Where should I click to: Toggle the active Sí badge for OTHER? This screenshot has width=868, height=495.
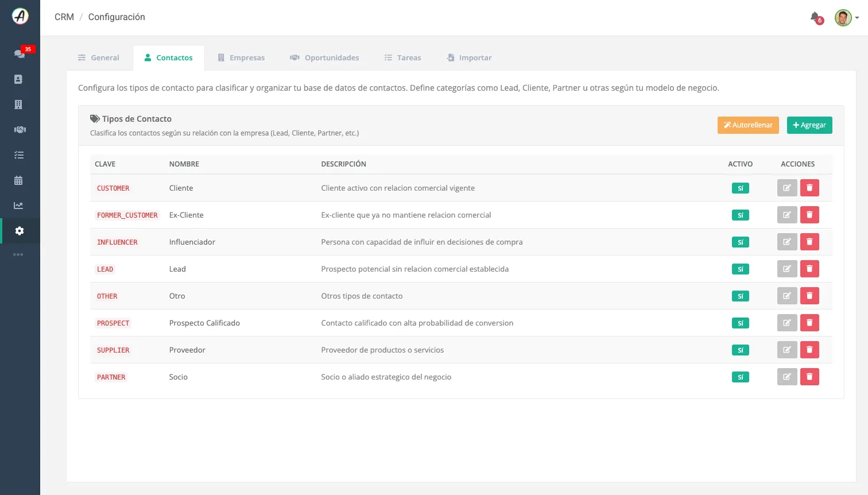point(741,296)
